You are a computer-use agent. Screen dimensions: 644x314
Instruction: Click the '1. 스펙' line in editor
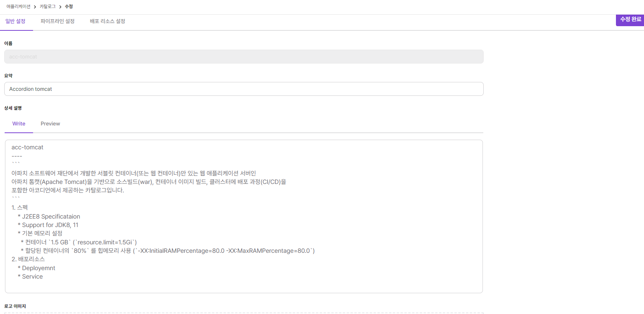(20, 207)
